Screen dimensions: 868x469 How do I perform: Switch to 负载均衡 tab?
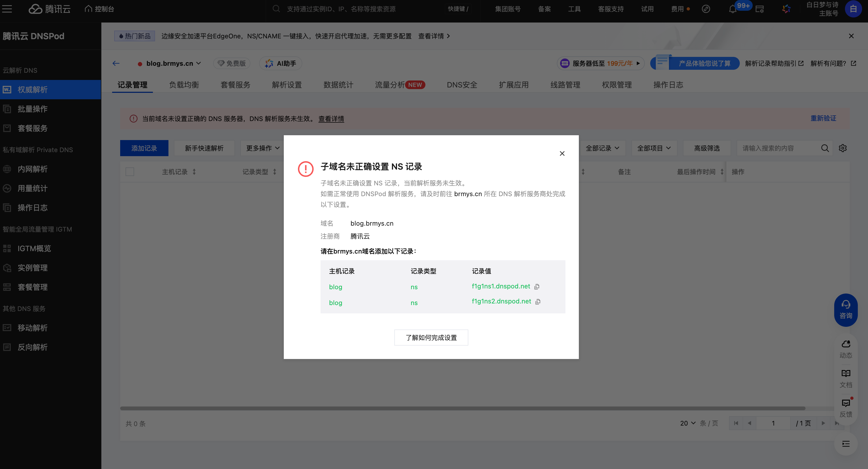point(184,85)
